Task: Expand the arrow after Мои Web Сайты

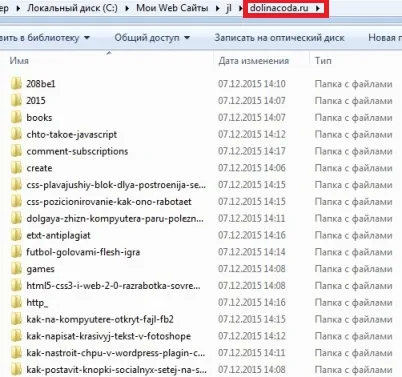Action: (x=218, y=8)
